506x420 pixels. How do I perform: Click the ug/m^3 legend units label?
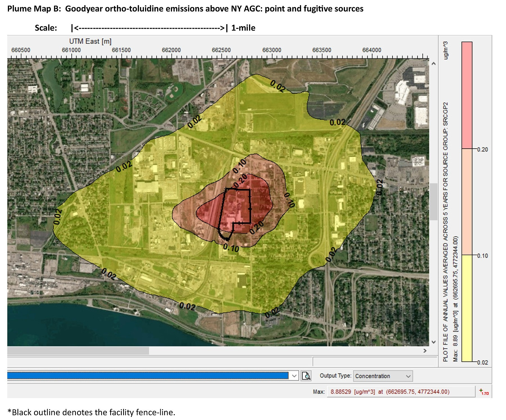(445, 51)
